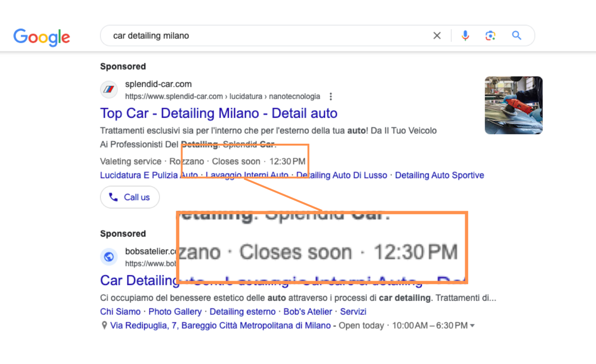Open the Lucidatura E Pulizia Auto sitelink
Image resolution: width=596 pixels, height=364 pixels.
149,175
